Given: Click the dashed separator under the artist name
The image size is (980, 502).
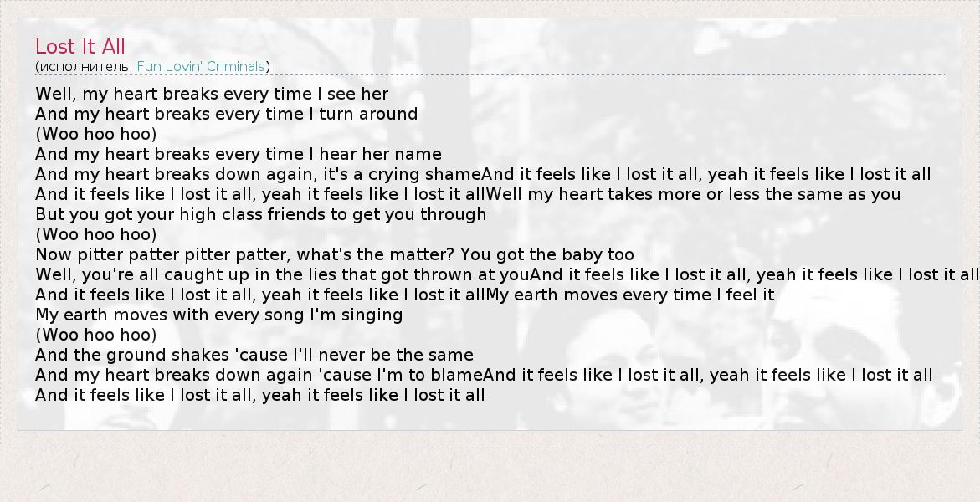Looking at the screenshot, I should pos(490,75).
